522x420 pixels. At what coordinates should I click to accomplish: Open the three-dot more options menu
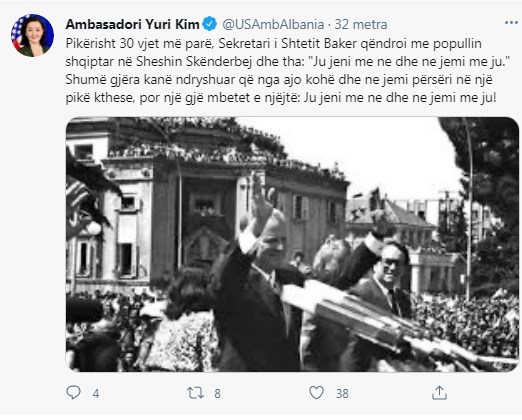(x=511, y=23)
